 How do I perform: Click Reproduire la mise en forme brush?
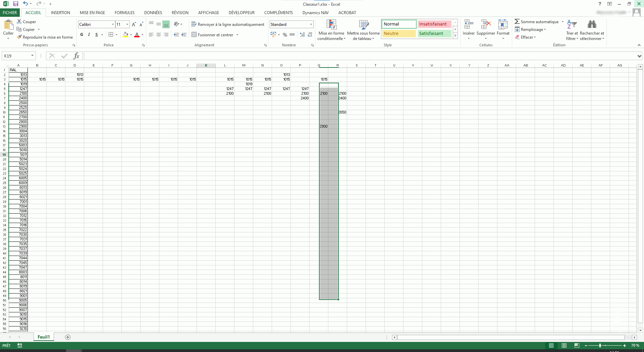tap(20, 37)
